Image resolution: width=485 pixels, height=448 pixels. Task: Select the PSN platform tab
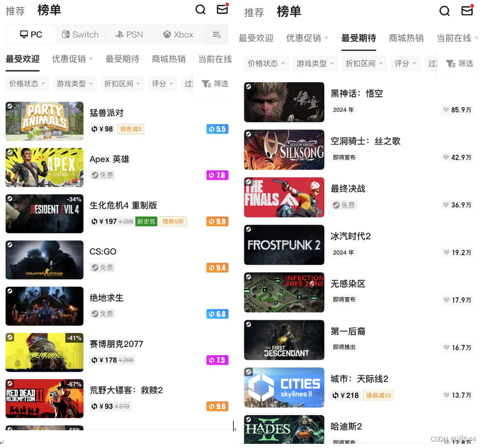pyautogui.click(x=129, y=35)
